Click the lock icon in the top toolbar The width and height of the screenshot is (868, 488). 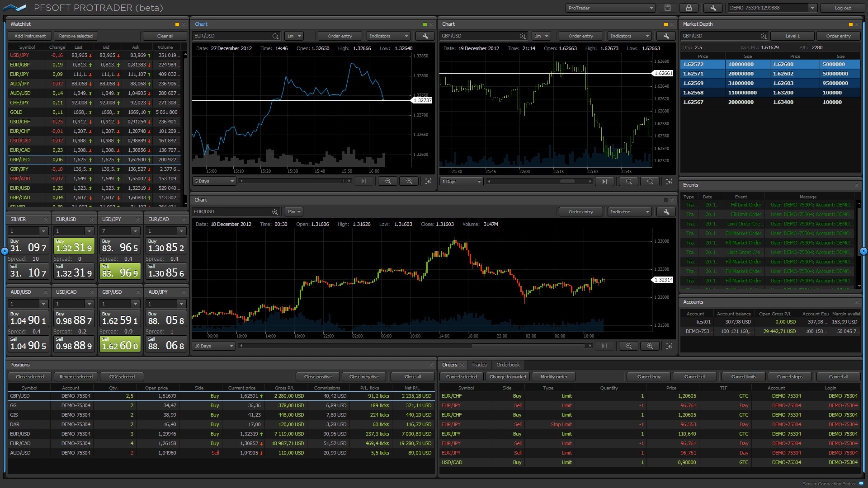coord(689,8)
